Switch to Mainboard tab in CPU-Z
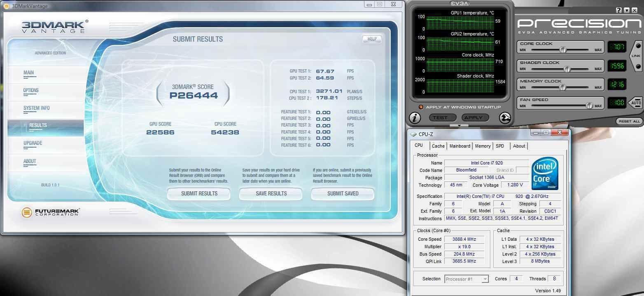The width and height of the screenshot is (644, 296). tap(460, 146)
